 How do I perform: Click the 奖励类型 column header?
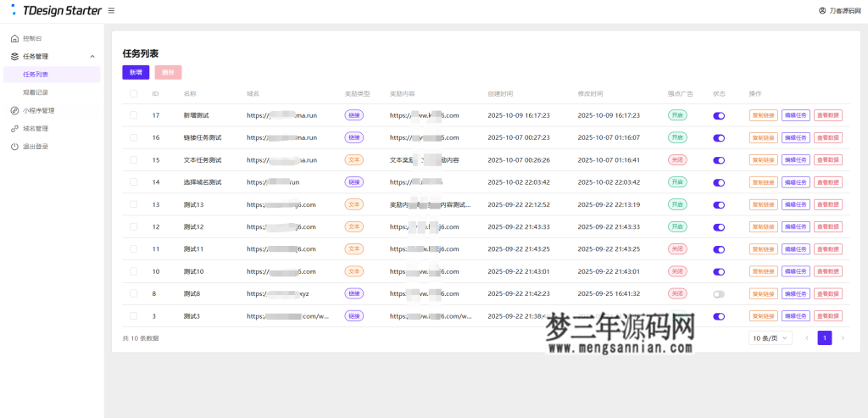pyautogui.click(x=357, y=93)
